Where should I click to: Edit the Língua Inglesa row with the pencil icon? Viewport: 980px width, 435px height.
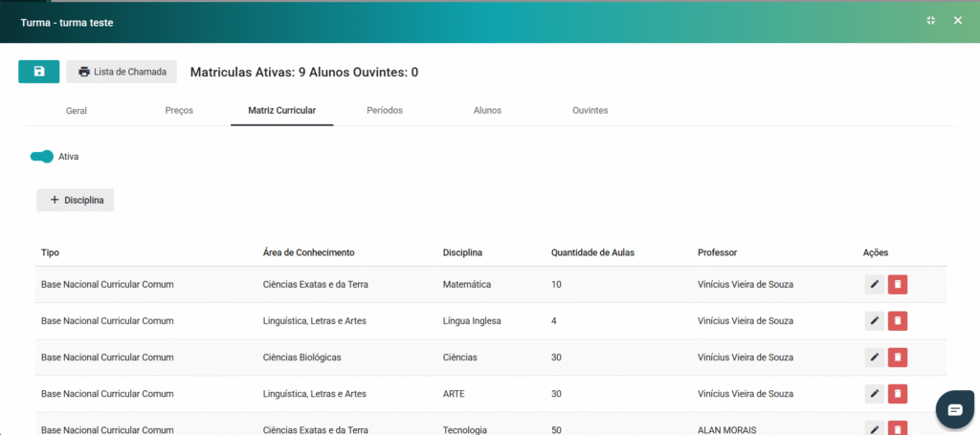tap(875, 321)
